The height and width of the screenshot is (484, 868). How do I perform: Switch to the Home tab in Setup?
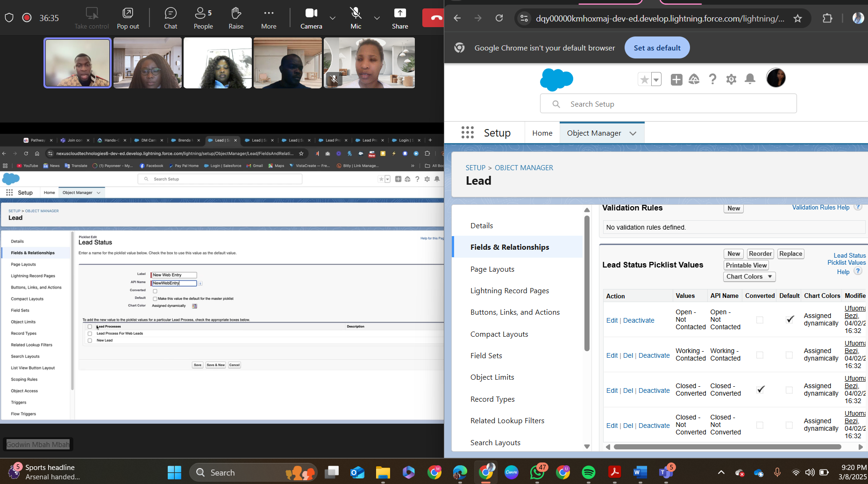point(542,133)
